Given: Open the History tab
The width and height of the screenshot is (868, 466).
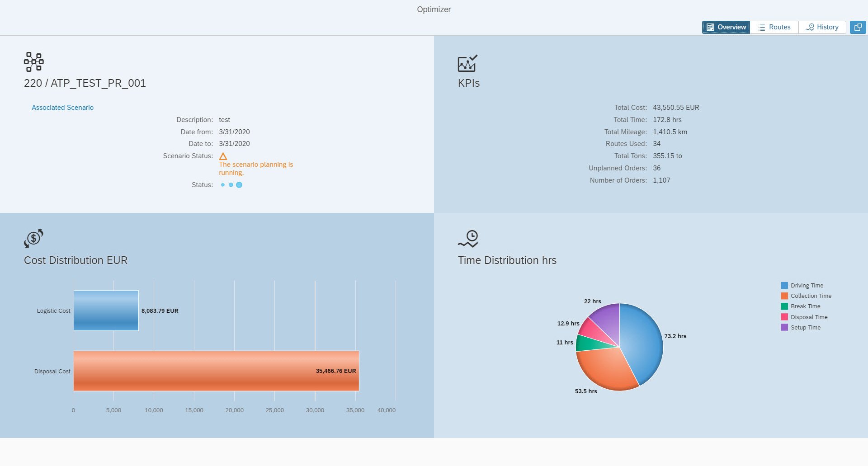Looking at the screenshot, I should [822, 27].
